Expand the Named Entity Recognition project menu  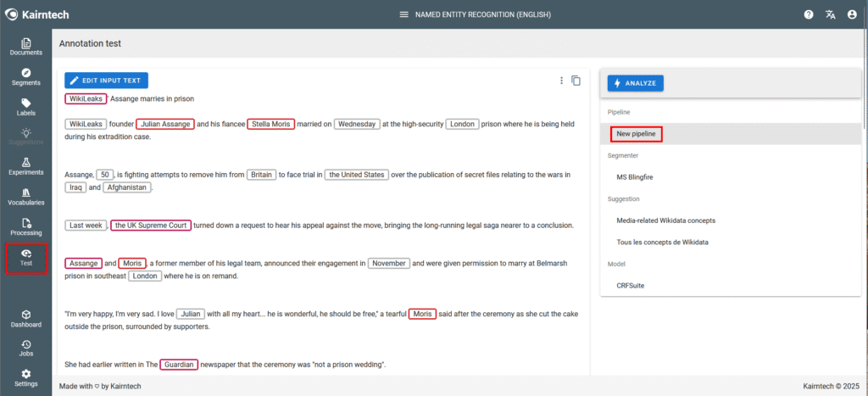point(404,14)
